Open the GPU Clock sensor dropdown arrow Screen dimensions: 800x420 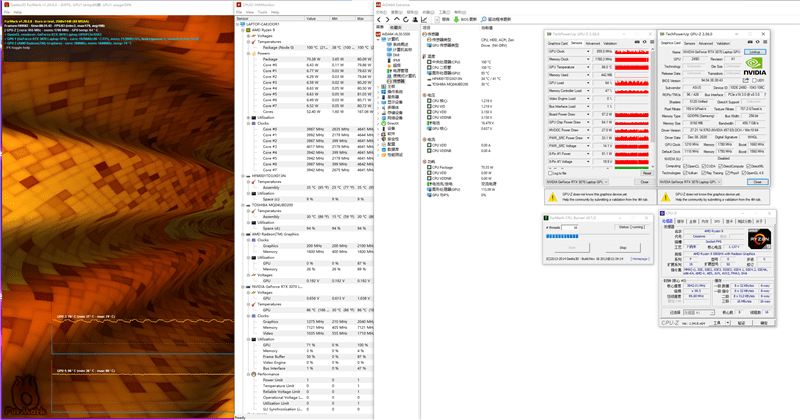click(588, 52)
